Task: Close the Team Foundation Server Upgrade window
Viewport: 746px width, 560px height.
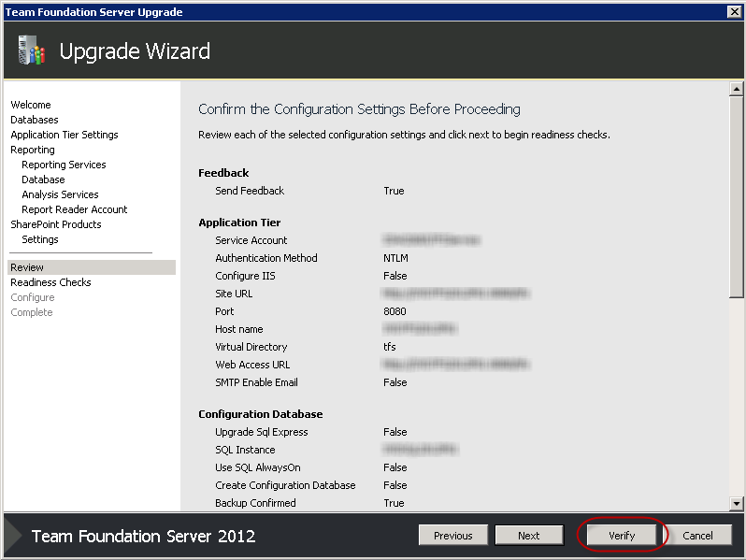Action: [x=735, y=12]
